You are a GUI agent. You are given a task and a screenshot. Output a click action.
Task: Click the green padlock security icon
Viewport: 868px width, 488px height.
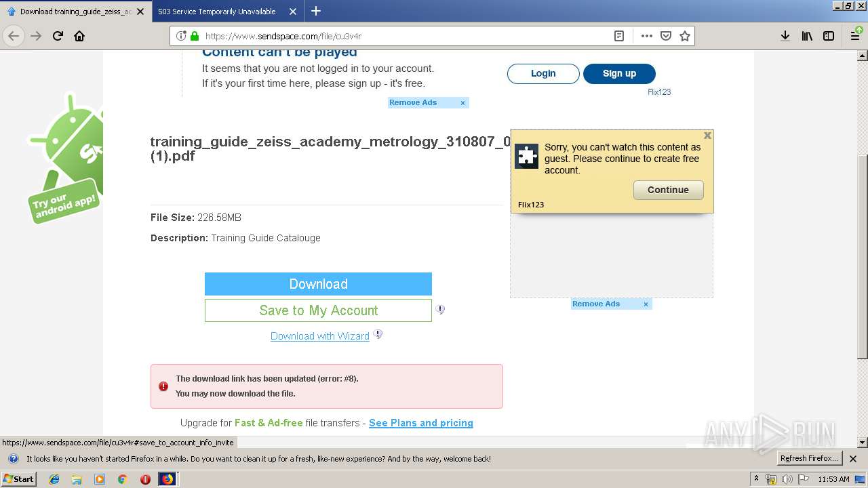click(195, 36)
